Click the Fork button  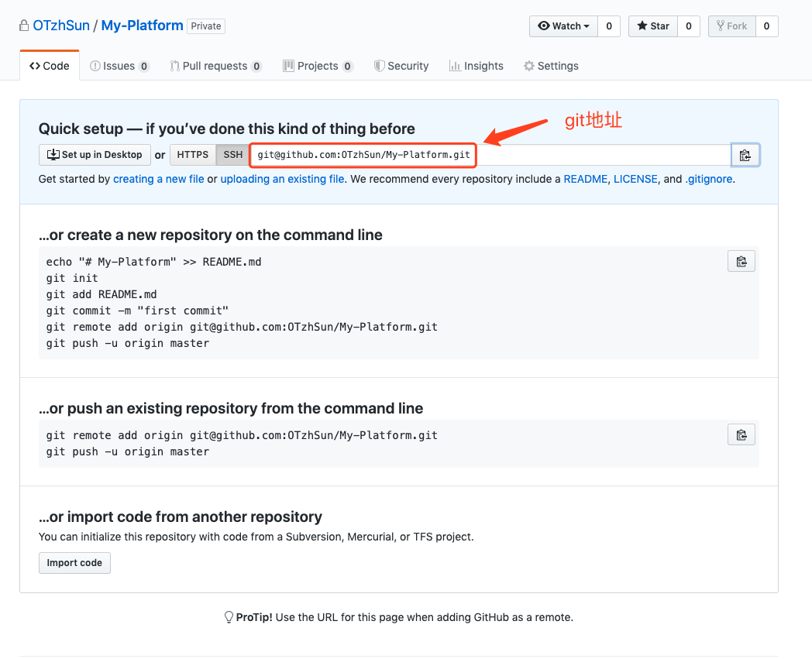coord(731,26)
